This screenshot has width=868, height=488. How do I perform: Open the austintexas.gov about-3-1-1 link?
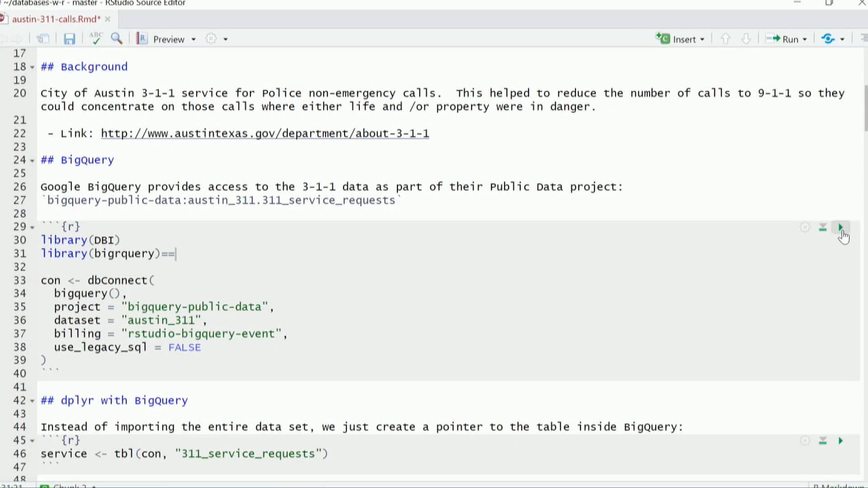click(x=264, y=134)
